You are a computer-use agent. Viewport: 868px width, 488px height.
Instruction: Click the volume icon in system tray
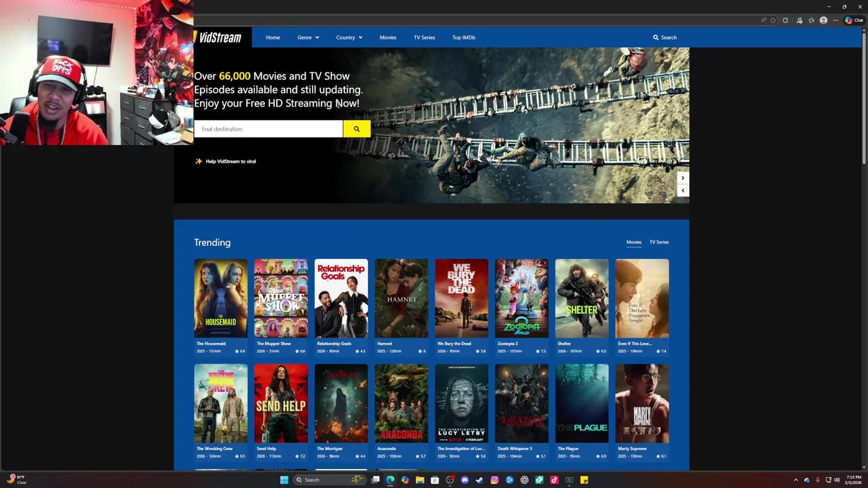pyautogui.click(x=837, y=480)
